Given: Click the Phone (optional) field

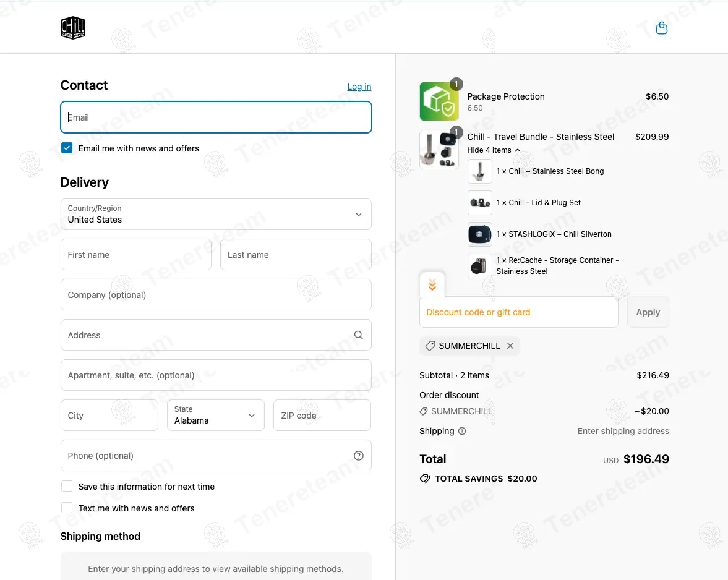Looking at the screenshot, I should pyautogui.click(x=216, y=456).
